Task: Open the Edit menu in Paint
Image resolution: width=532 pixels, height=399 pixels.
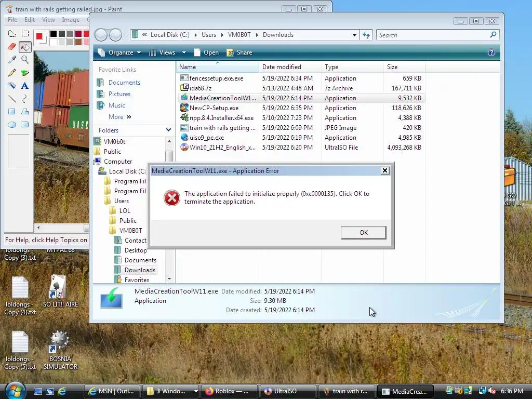Action: [x=30, y=20]
